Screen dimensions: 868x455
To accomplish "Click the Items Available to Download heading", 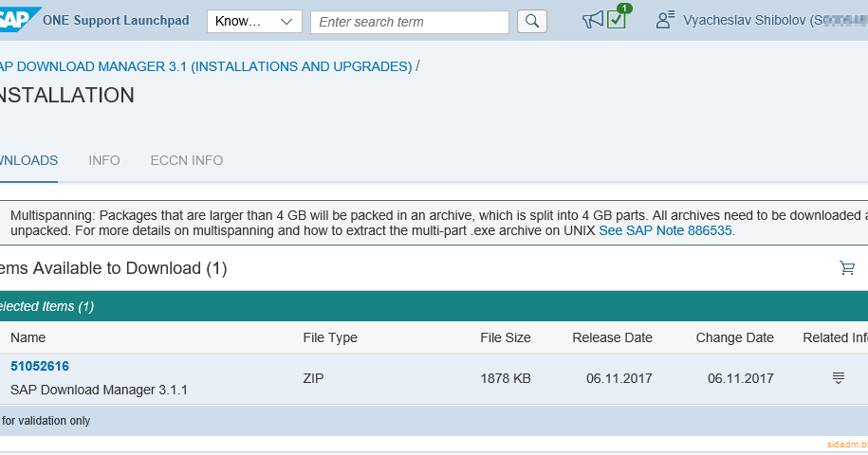I will coord(114,268).
